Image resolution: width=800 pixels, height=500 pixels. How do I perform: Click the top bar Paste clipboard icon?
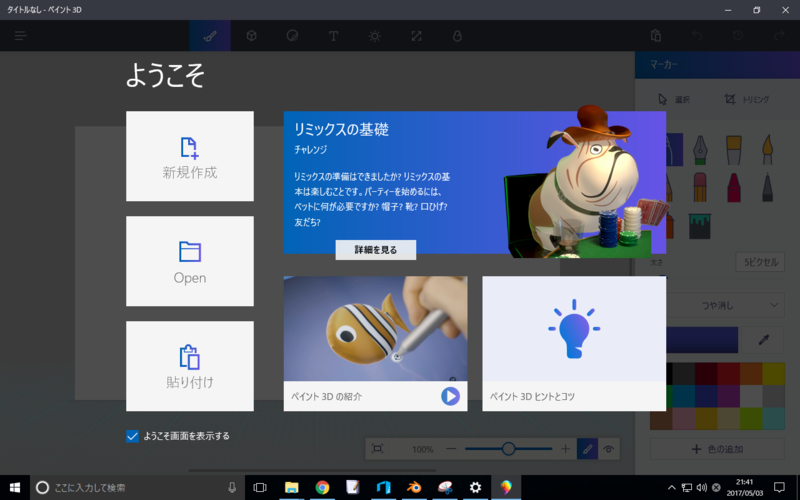pos(656,36)
